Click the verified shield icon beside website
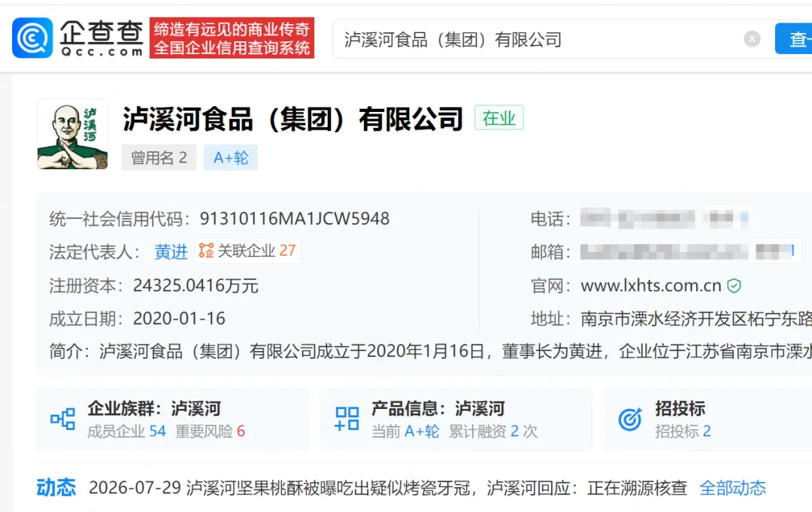 (734, 286)
